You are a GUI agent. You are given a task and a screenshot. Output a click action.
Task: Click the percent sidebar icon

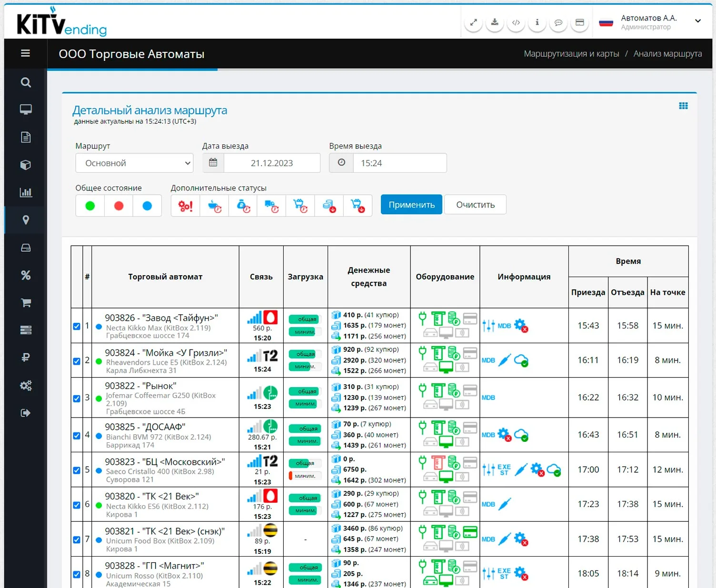[26, 275]
